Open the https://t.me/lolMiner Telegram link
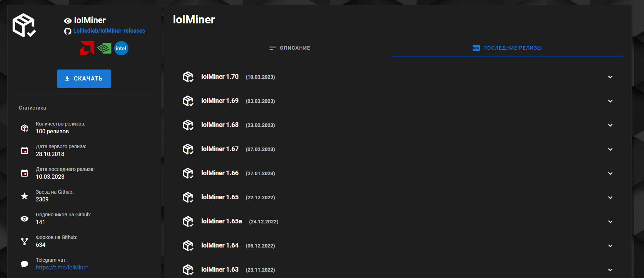This screenshot has height=278, width=644. (62, 268)
